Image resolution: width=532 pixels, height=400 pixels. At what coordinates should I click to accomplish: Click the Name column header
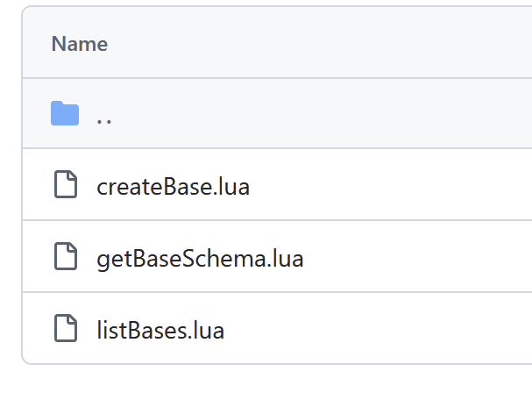pos(80,44)
